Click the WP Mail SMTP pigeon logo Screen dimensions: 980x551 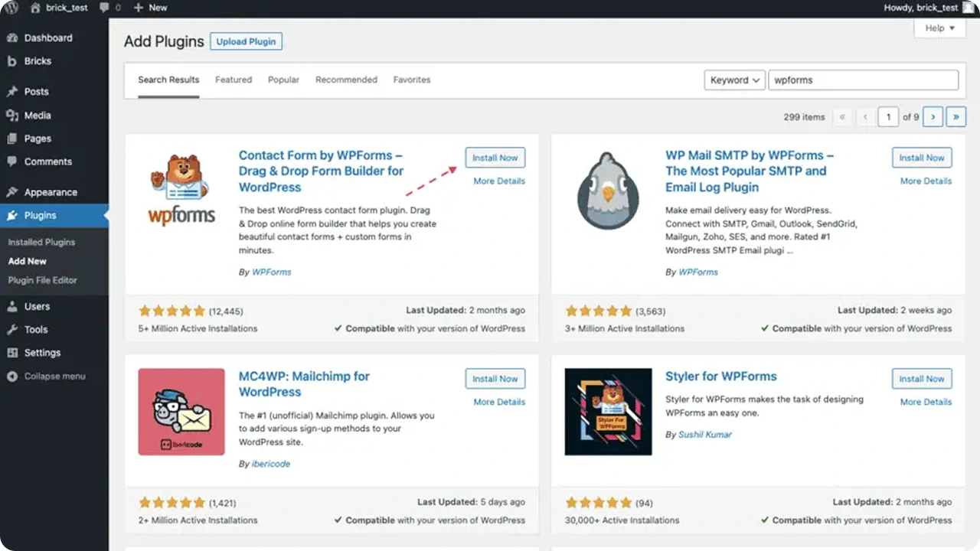[608, 191]
